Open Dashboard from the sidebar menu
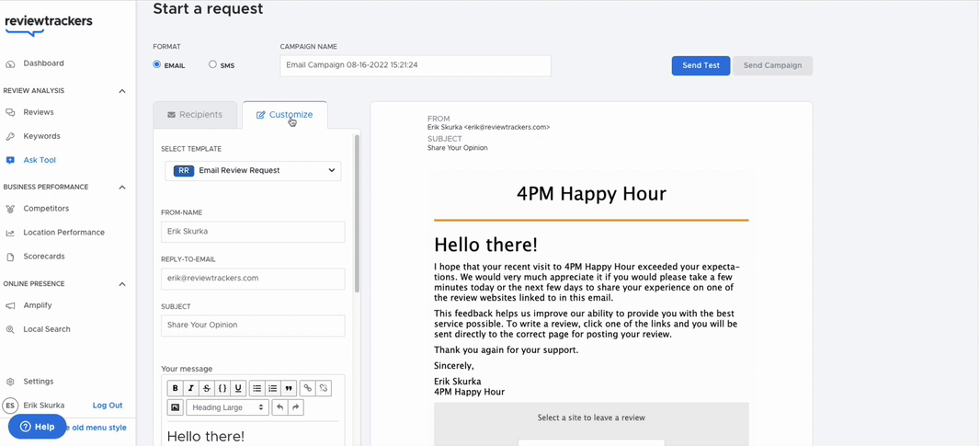 click(x=44, y=63)
